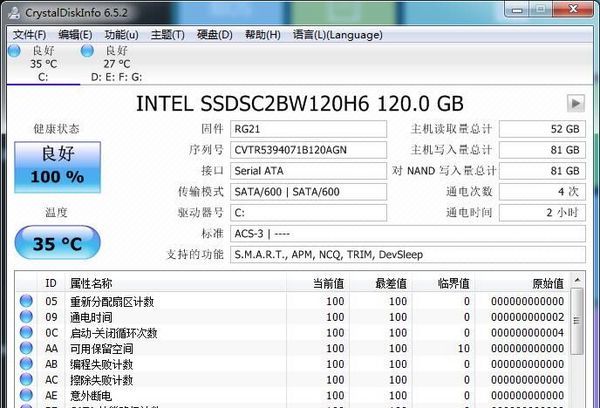Click the NAND writes field 81 GB
The width and height of the screenshot is (600, 408).
(x=542, y=171)
